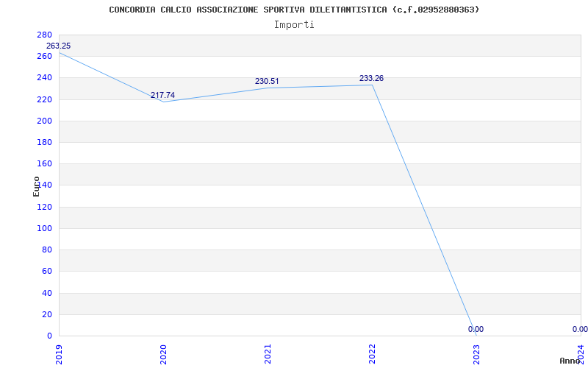The height and width of the screenshot is (368, 588).
Task: Click the 280 y-axis tick label
Action: [x=44, y=35]
